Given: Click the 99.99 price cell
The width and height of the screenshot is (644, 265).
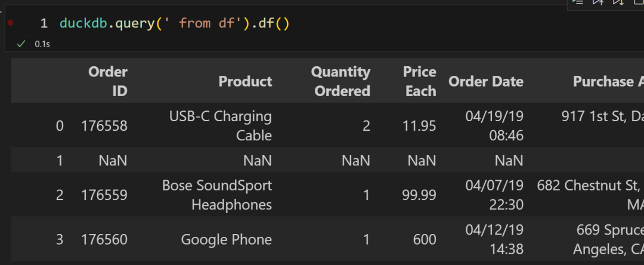Looking at the screenshot, I should tap(419, 195).
